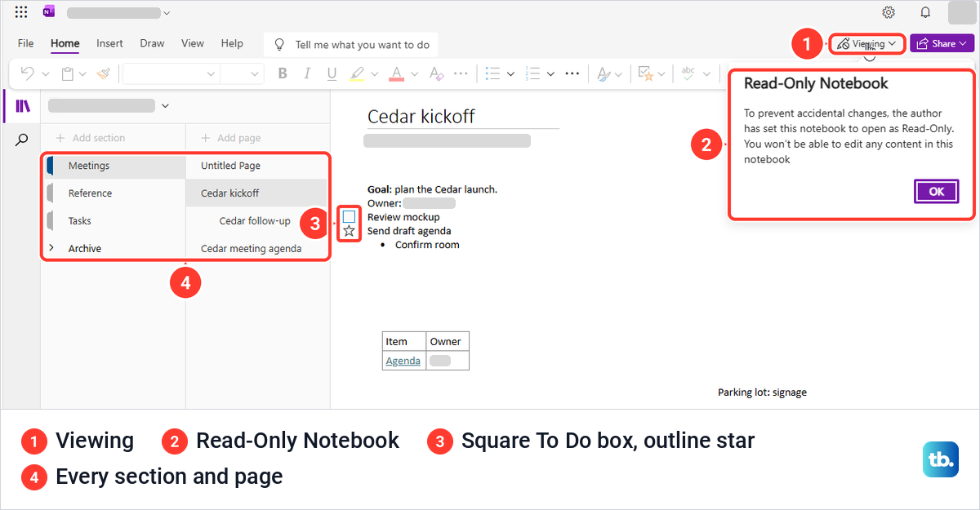980x510 pixels.
Task: Open Settings gear icon
Action: coord(889,12)
